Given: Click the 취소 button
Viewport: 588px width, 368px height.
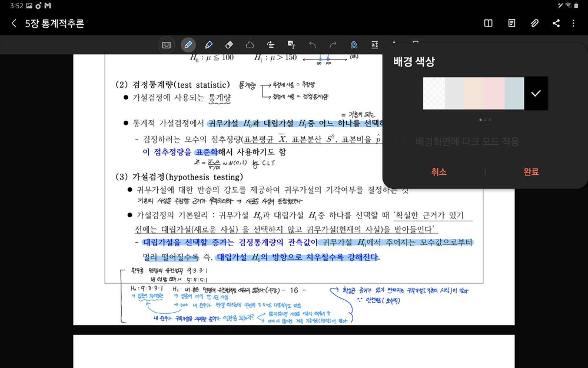Looking at the screenshot, I should click(438, 172).
